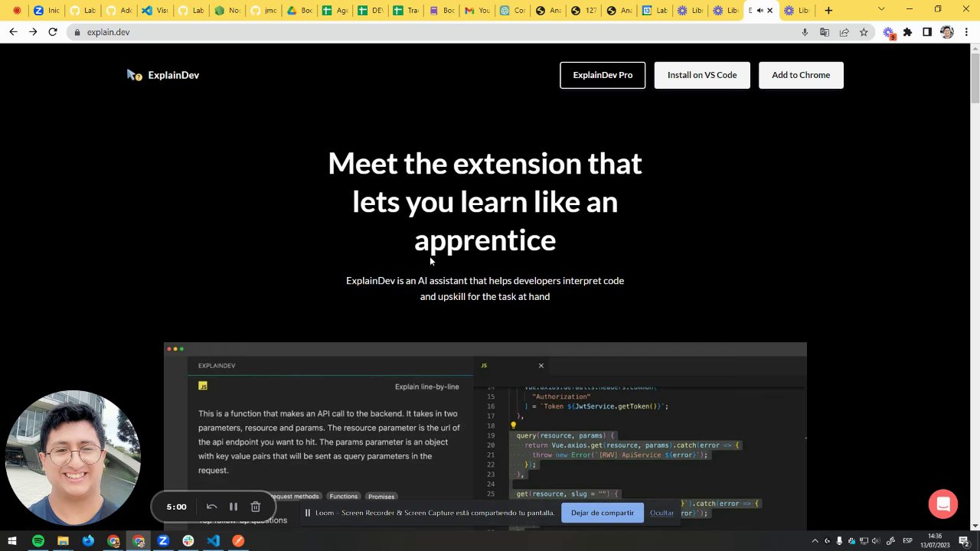This screenshot has width=980, height=551.
Task: Reload the explain.dev page
Action: tap(52, 32)
